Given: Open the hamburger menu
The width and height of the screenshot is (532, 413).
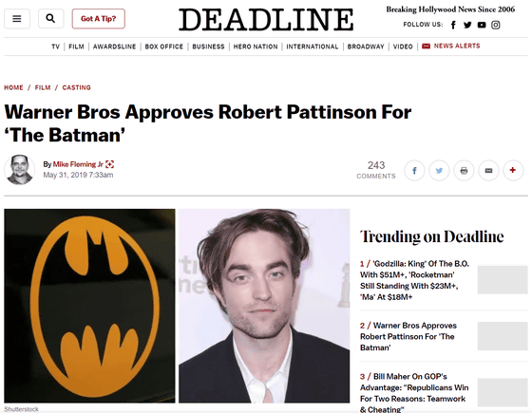Looking at the screenshot, I should pos(17,19).
